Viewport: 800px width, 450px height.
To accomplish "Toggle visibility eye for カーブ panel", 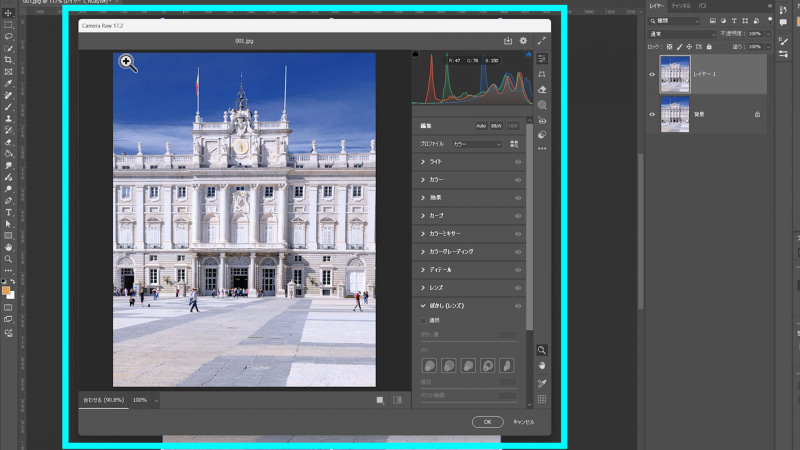I will 518,216.
